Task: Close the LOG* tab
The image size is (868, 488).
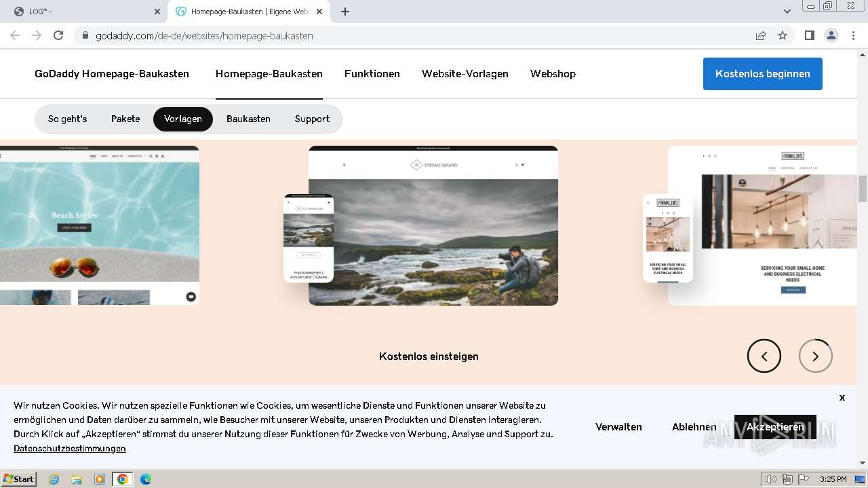Action: tap(157, 12)
